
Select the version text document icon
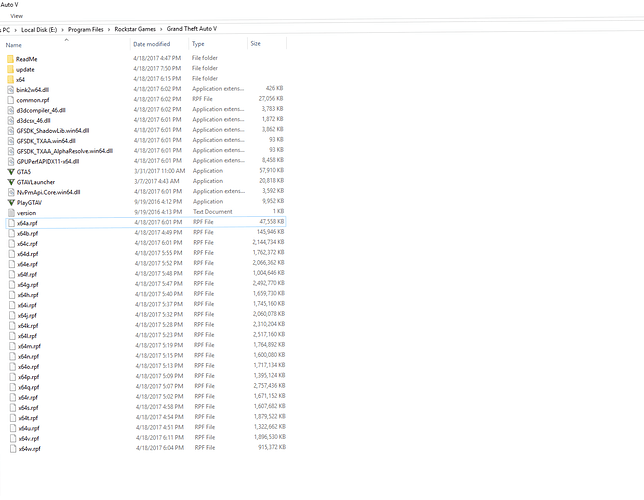12,213
